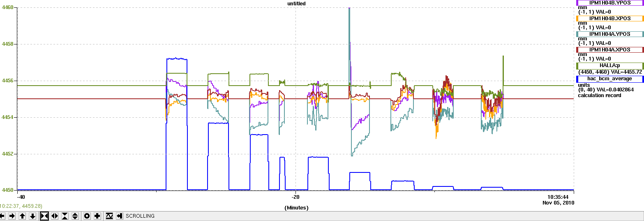The height and width of the screenshot is (221, 644).
Task: Click the horizontal zoom-out diamond icon
Action: pos(55,216)
